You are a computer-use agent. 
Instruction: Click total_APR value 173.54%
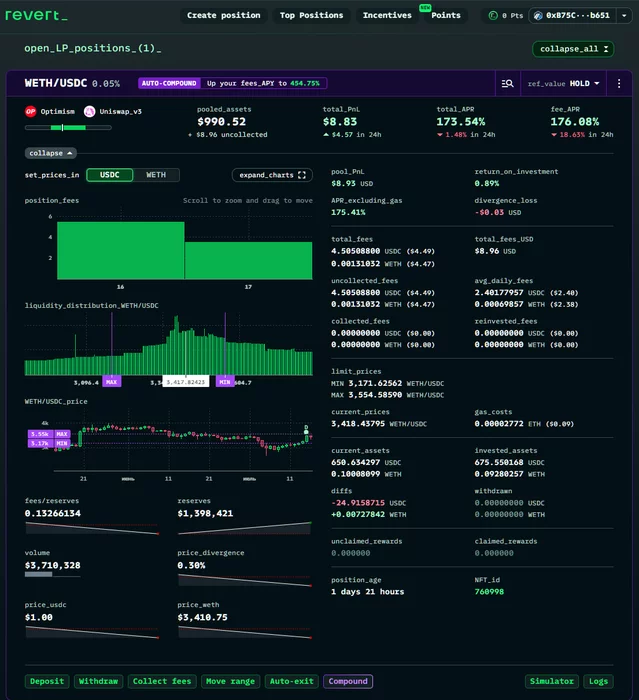[461, 122]
